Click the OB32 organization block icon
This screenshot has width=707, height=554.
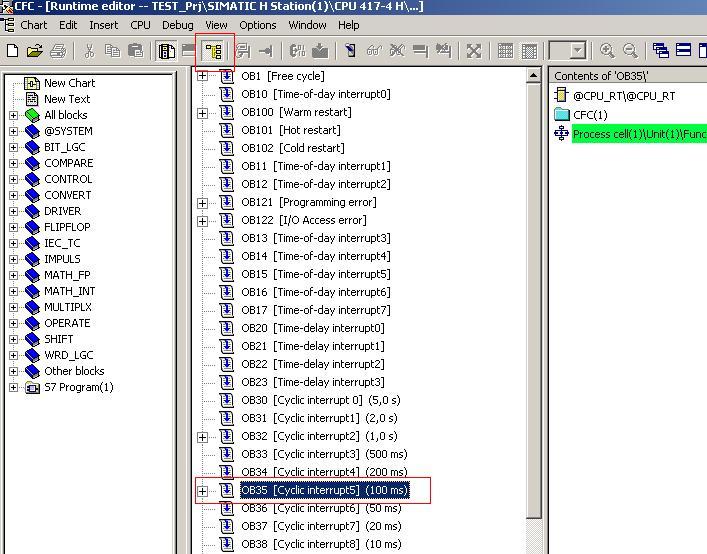(x=227, y=436)
